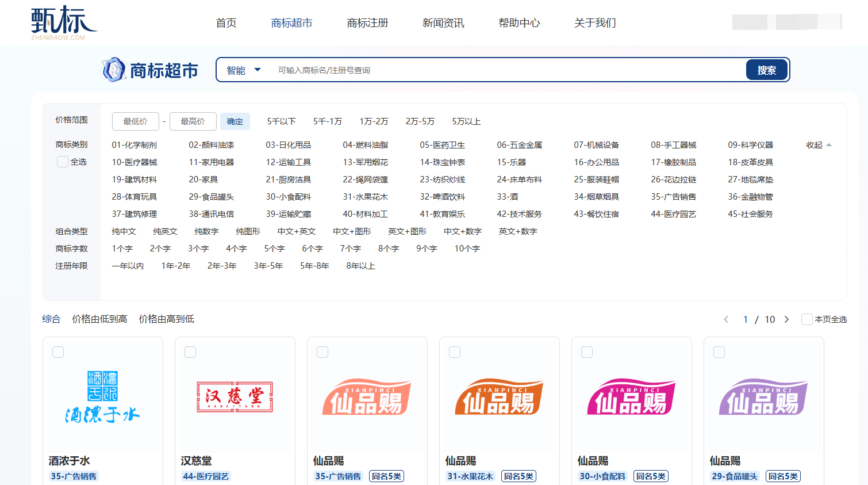868x485 pixels.
Task: Select checkbox on 仙品赐 31-水果花木 card
Action: (x=455, y=352)
